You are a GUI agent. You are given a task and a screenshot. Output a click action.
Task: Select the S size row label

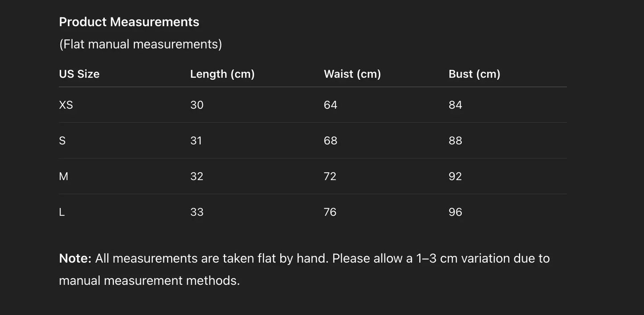pos(62,141)
